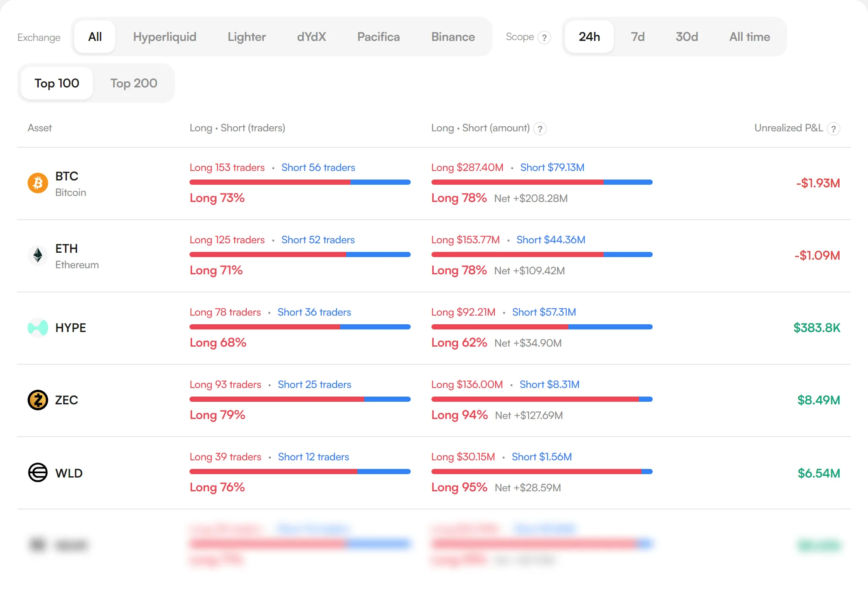Screen dimensions: 868x602
Task: Set scope to All time
Action: click(x=750, y=37)
